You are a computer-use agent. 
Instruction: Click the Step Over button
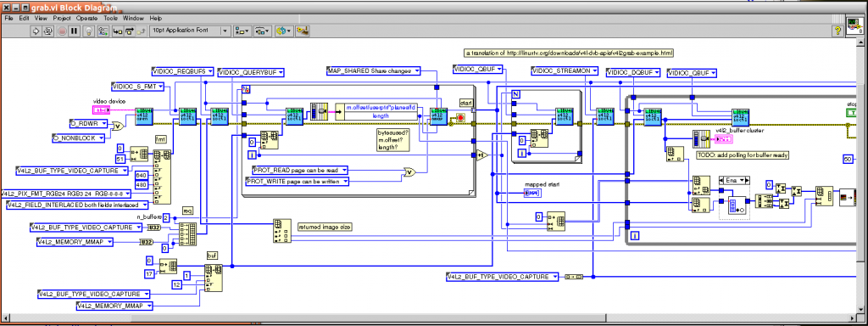point(130,31)
